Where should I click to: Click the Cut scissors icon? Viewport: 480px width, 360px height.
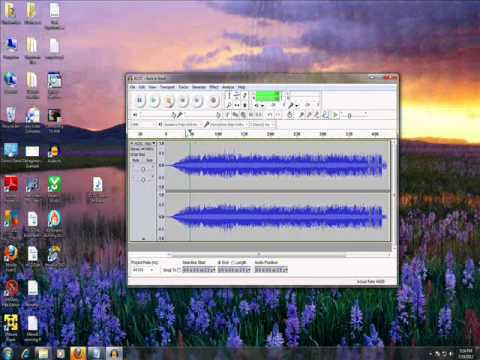227,115
